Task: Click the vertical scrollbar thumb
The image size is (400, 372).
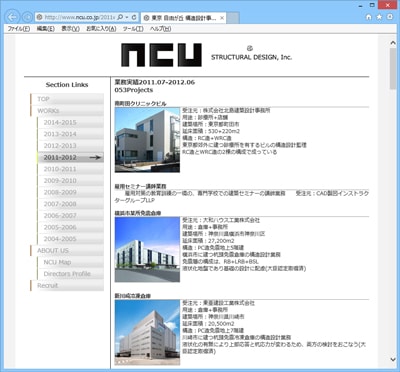Action: [393, 68]
